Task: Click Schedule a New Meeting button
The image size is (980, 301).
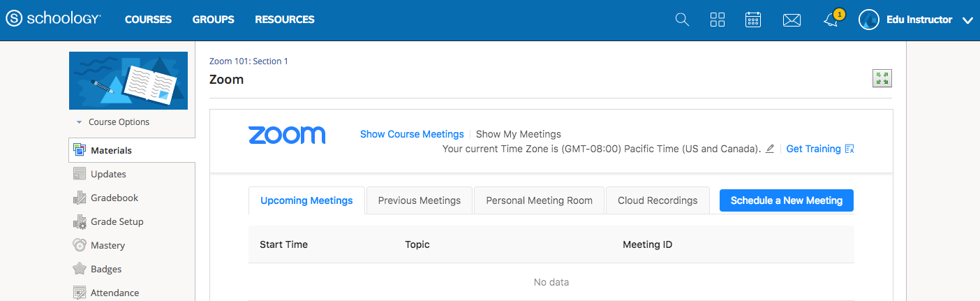Action: coord(787,200)
